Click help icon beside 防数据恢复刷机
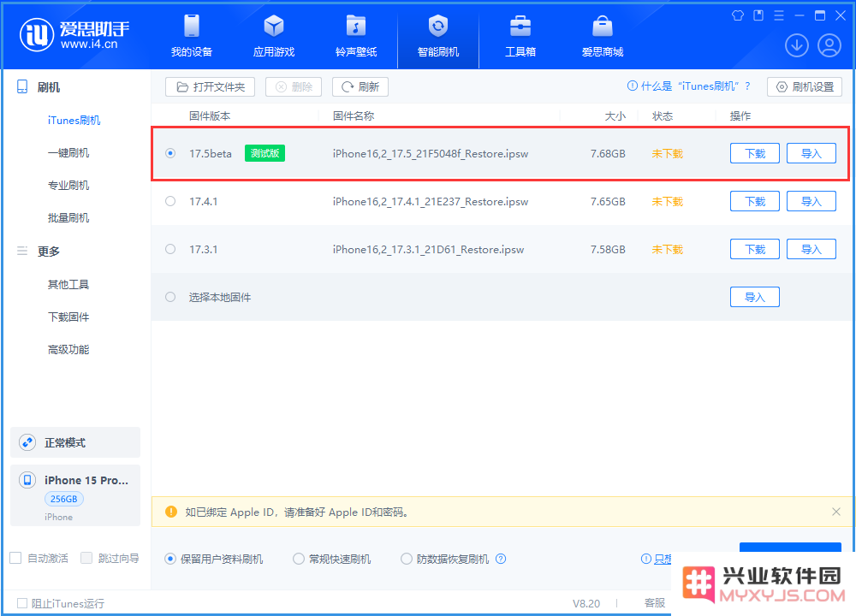The width and height of the screenshot is (856, 616). (x=501, y=559)
